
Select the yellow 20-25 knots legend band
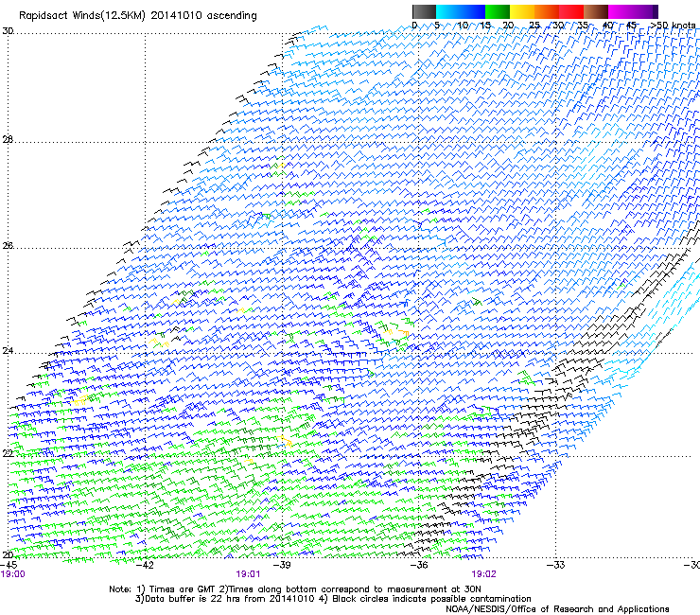coord(522,11)
